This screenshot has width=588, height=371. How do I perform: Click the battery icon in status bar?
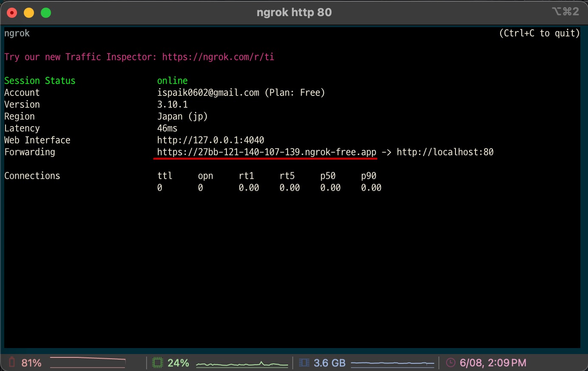click(x=12, y=363)
